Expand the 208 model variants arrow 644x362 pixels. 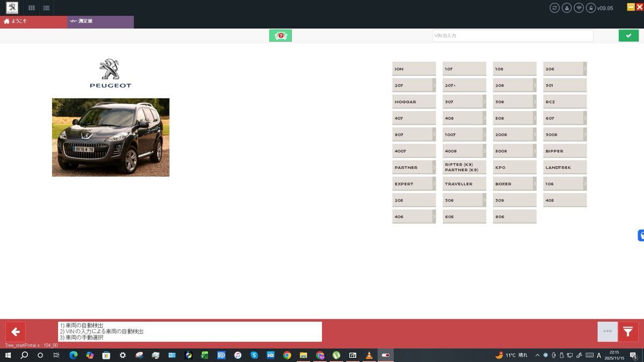pos(535,85)
